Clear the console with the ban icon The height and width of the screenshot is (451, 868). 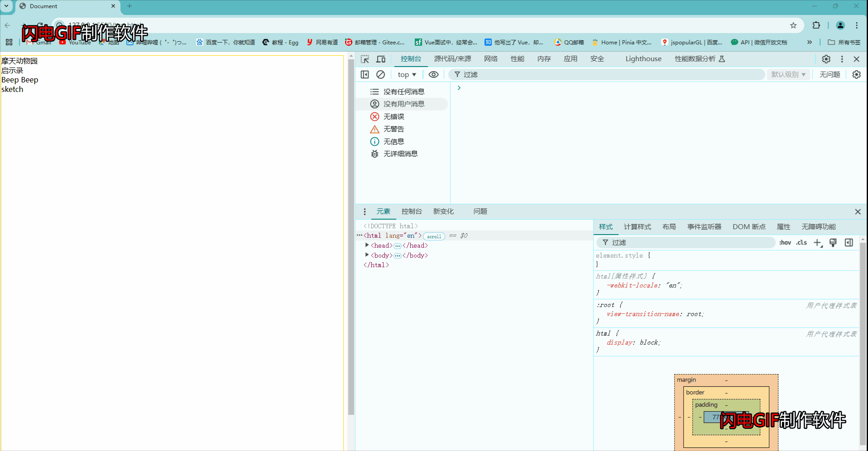point(381,75)
